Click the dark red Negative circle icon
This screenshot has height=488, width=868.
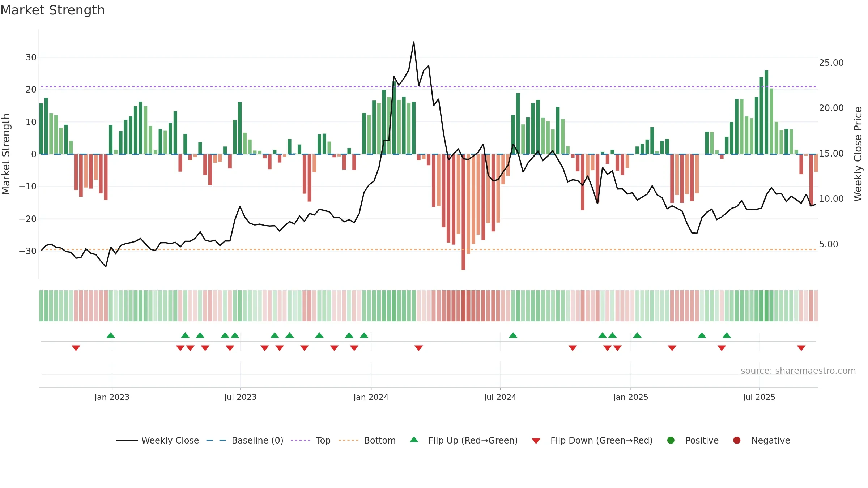click(737, 440)
